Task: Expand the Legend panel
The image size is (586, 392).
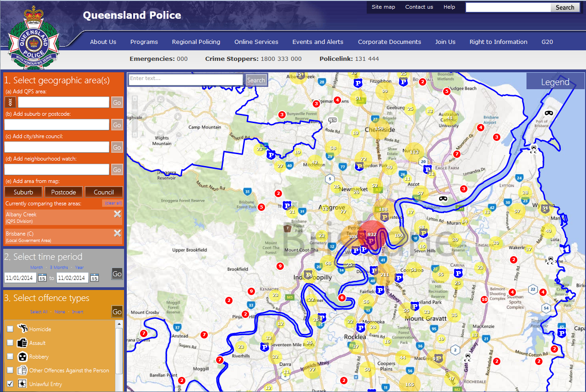Action: tap(555, 81)
